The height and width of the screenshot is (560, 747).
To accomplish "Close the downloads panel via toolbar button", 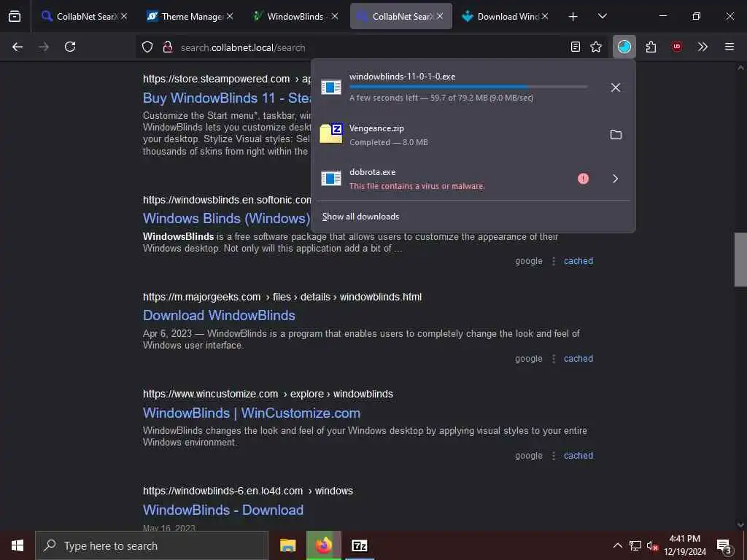I will pyautogui.click(x=624, y=47).
